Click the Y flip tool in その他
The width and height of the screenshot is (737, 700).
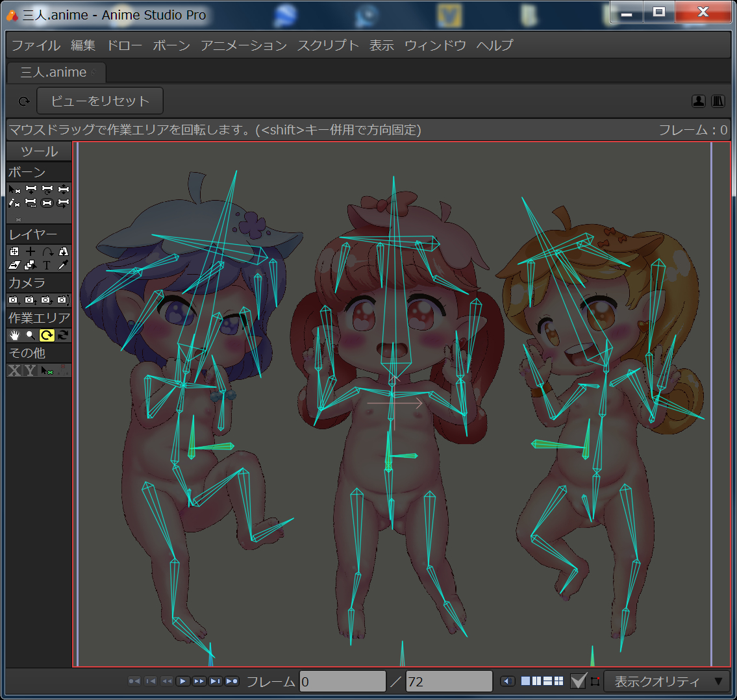[x=31, y=370]
